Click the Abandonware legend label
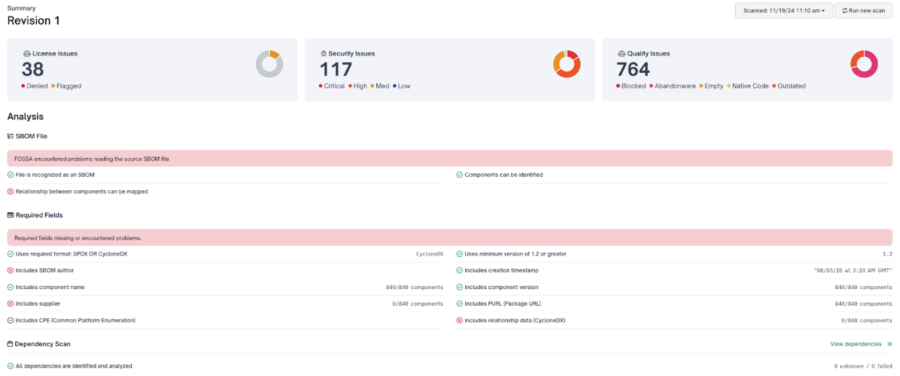Screen dimensions: 900x376 [676, 86]
